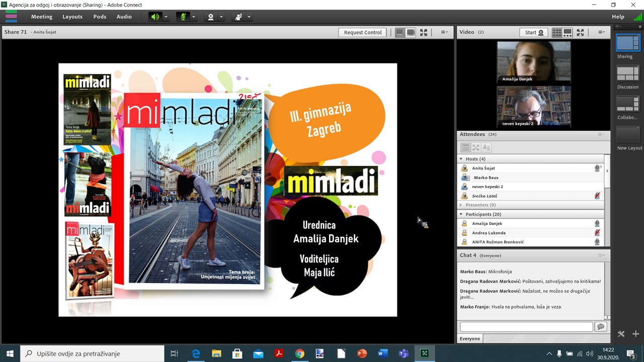Click Amalija Danjek's microphone icon in attendees
This screenshot has height=362, width=644.
(x=597, y=224)
